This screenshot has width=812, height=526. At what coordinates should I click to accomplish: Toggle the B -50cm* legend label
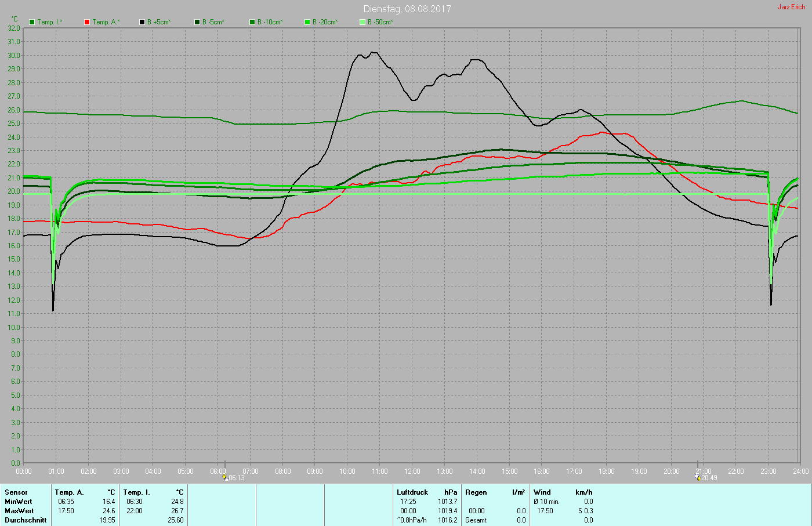click(x=380, y=22)
